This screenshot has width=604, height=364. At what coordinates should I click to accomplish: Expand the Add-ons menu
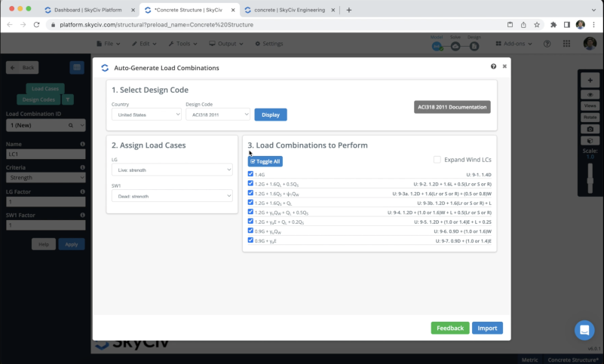click(x=514, y=44)
